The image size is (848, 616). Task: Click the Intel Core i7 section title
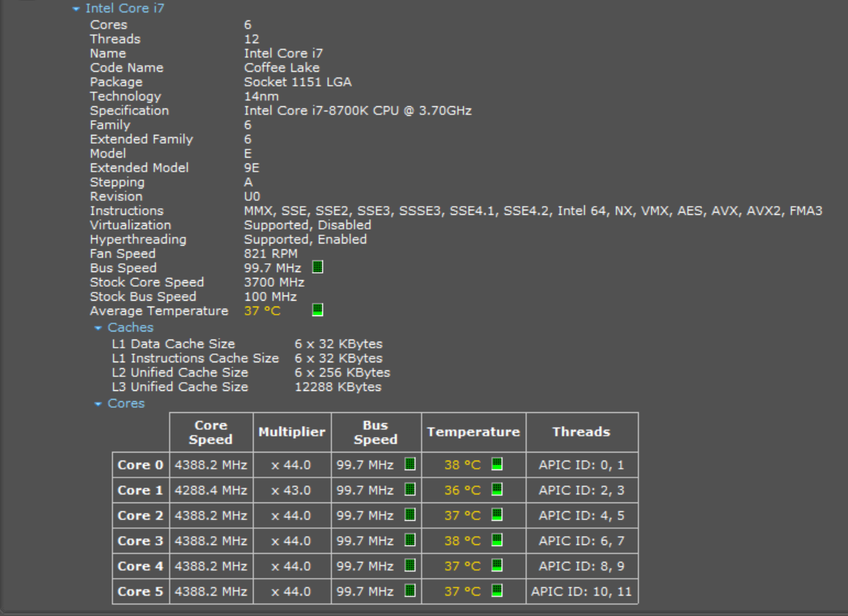point(125,8)
